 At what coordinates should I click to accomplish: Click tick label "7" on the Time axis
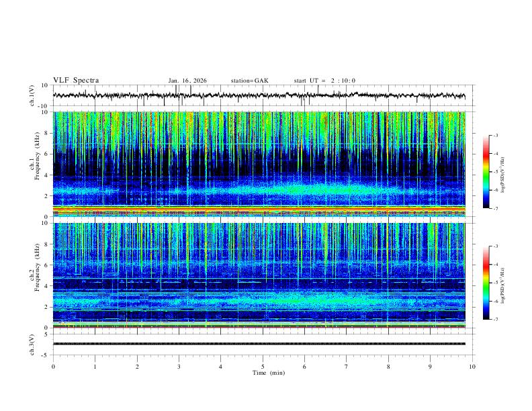coord(347,367)
